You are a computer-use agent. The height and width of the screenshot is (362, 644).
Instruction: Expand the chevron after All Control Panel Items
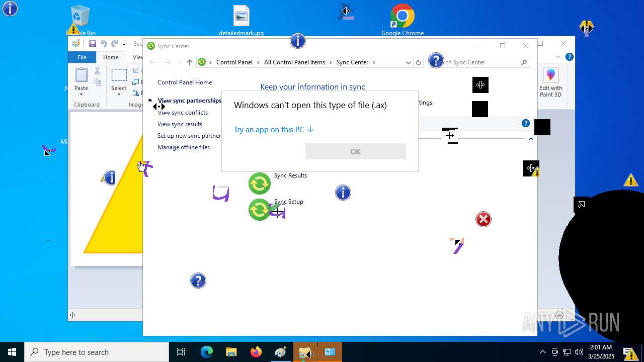(331, 62)
